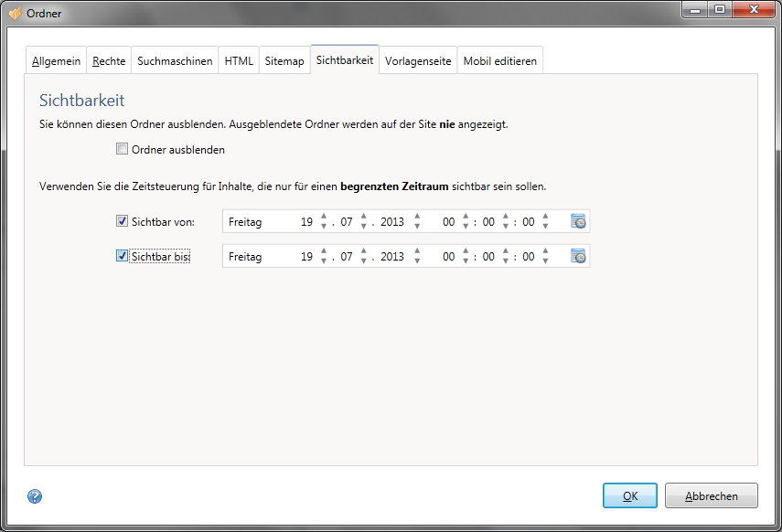Decrease the hour in Sichtbar bis
The image size is (782, 532).
click(466, 261)
